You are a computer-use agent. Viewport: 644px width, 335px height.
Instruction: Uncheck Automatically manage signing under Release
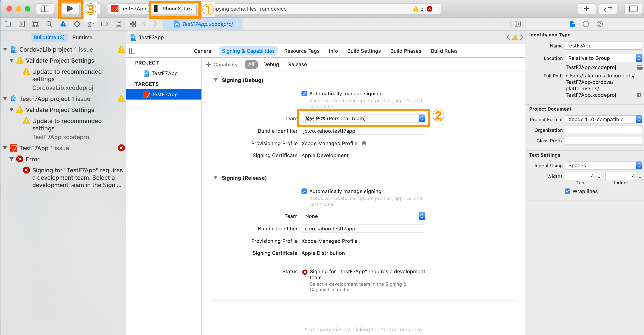pyautogui.click(x=304, y=191)
